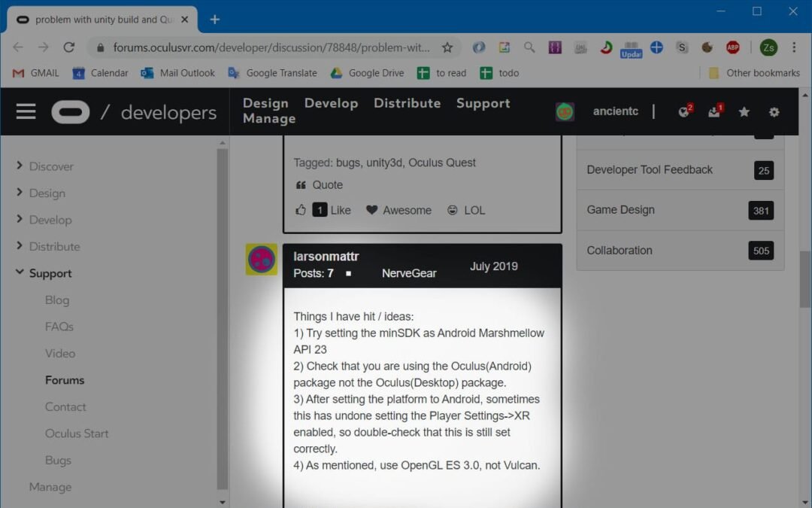
Task: Open the Game Design category
Action: (x=620, y=210)
